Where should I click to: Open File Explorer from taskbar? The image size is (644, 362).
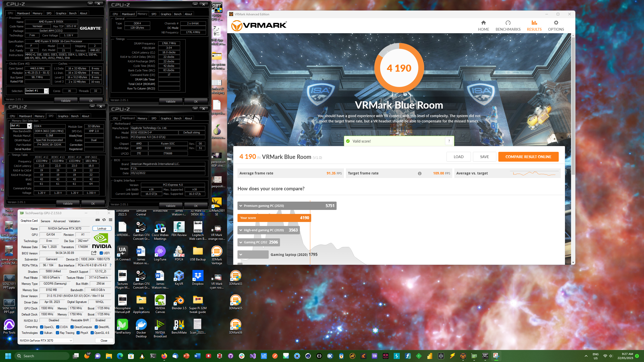109,356
